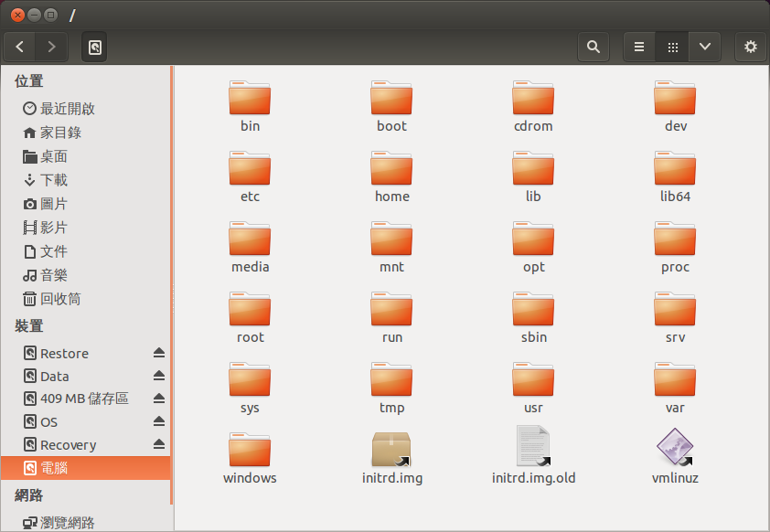Go back with the left arrow button
The width and height of the screenshot is (770, 532).
tap(19, 47)
